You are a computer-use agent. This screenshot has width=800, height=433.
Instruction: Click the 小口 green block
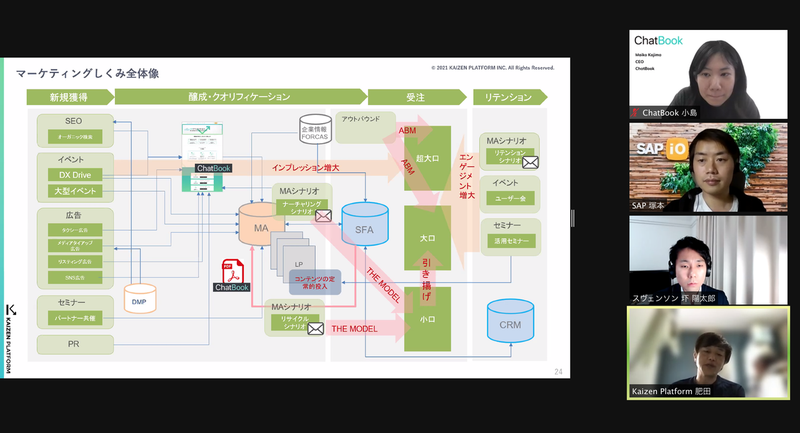coord(428,319)
